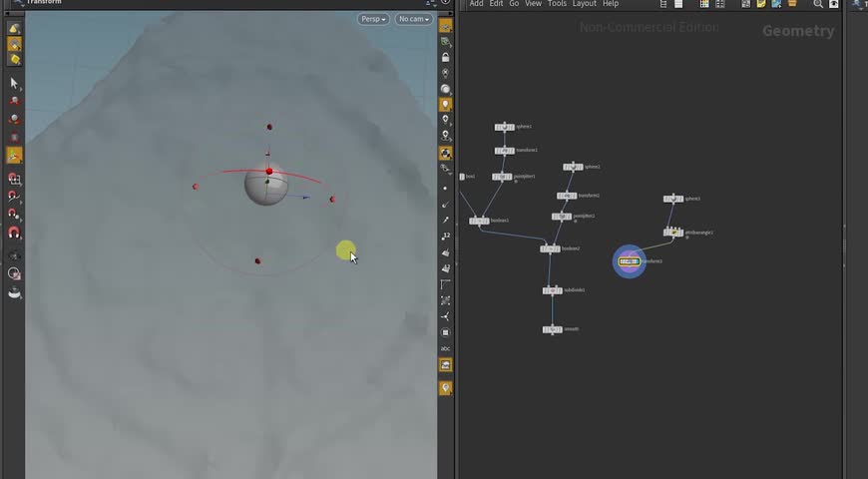The width and height of the screenshot is (868, 479).
Task: Select the sphere1 node
Action: pyautogui.click(x=504, y=127)
